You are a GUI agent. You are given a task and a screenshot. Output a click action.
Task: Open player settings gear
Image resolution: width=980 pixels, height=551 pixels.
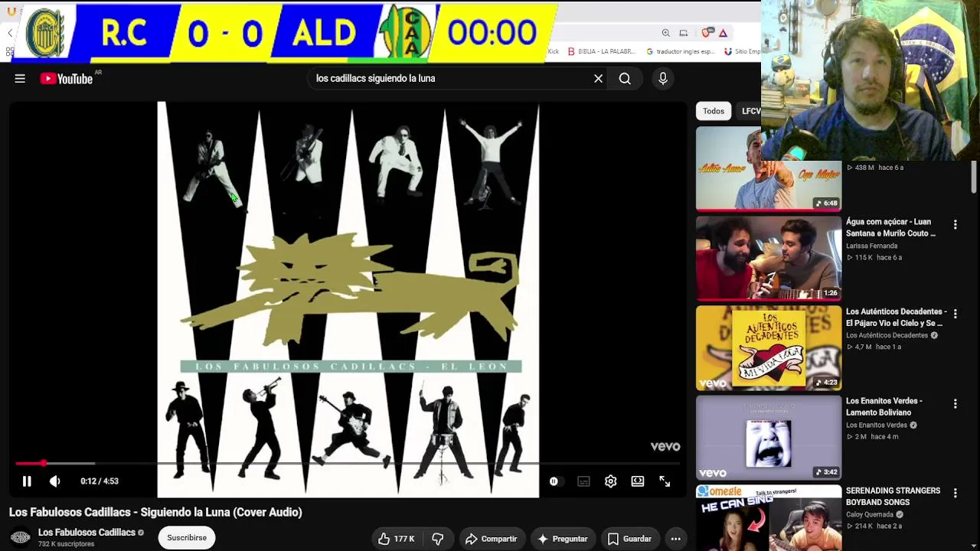click(610, 481)
